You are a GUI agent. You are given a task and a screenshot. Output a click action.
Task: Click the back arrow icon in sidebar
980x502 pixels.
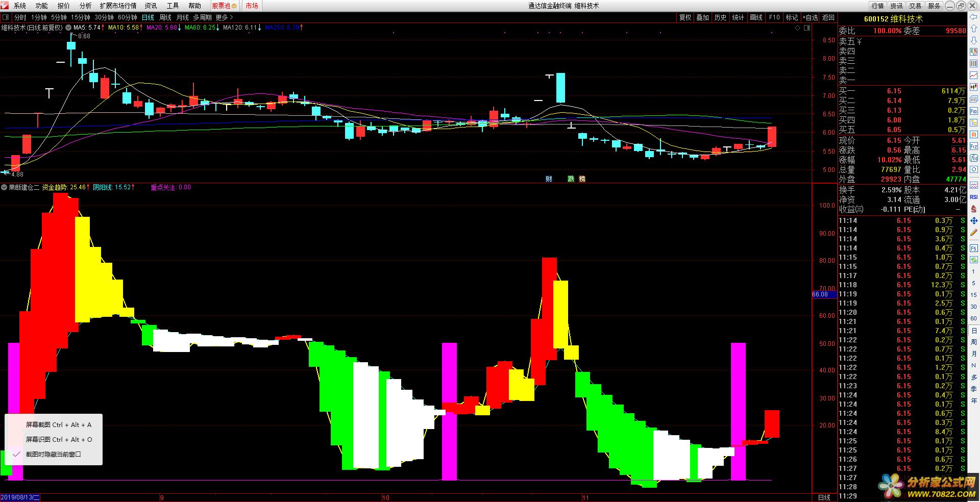click(x=974, y=17)
